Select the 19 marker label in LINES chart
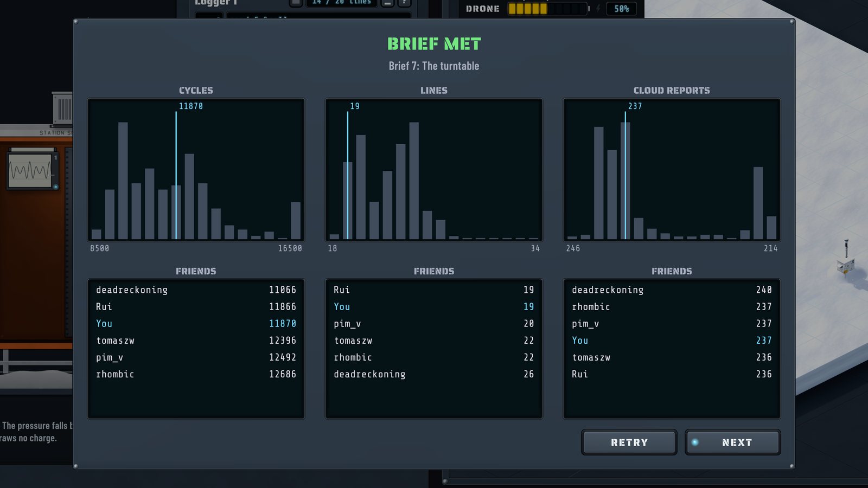The width and height of the screenshot is (868, 488). point(355,106)
